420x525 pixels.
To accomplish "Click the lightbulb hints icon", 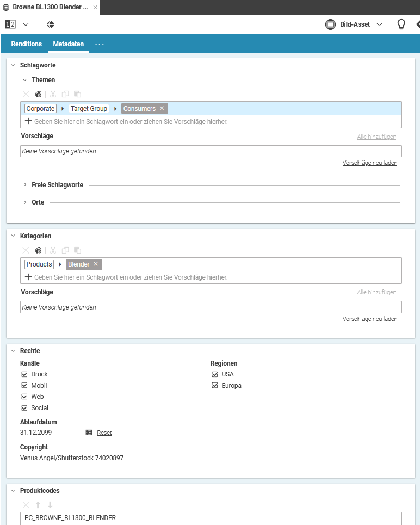I will [402, 24].
